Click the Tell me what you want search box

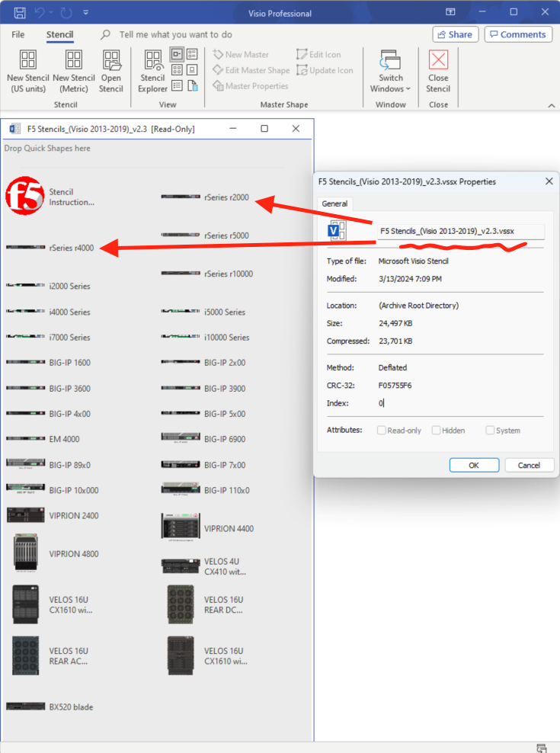point(175,34)
